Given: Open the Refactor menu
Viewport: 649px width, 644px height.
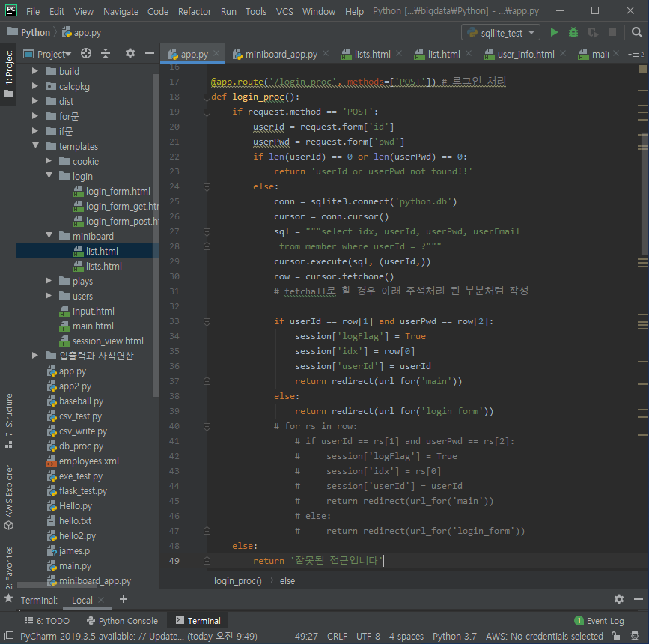Looking at the screenshot, I should pos(194,11).
